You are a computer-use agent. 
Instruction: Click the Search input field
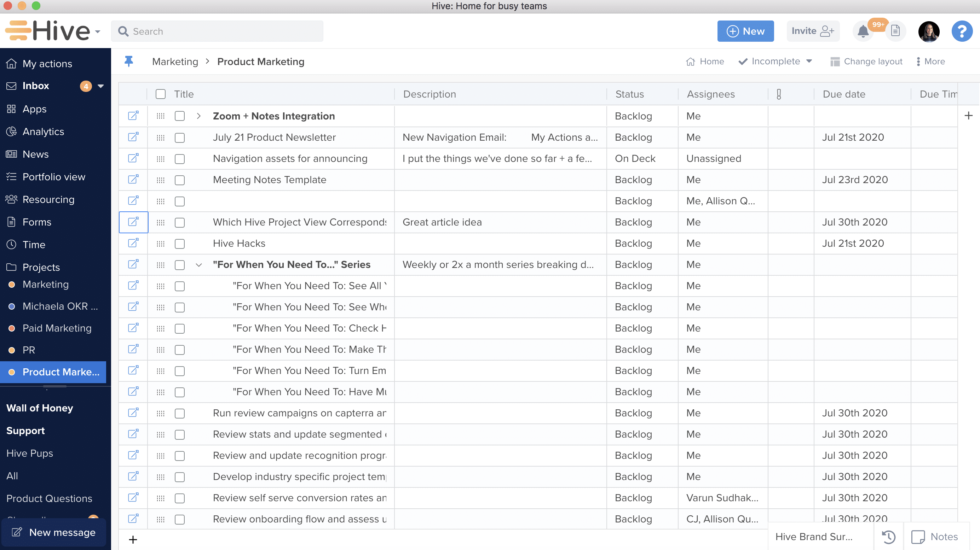(217, 31)
